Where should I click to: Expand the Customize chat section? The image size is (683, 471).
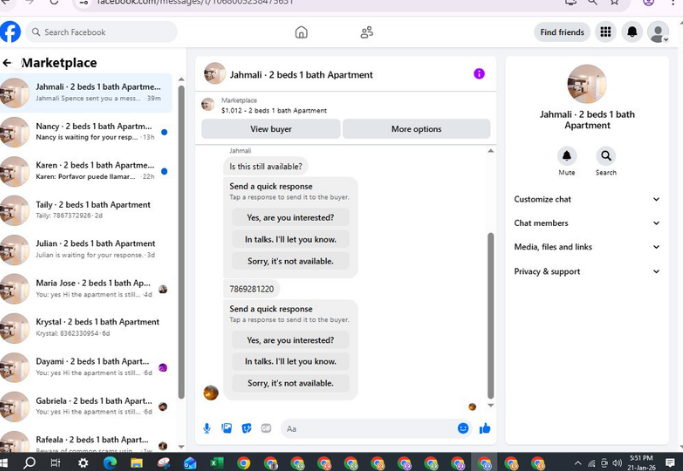point(587,200)
